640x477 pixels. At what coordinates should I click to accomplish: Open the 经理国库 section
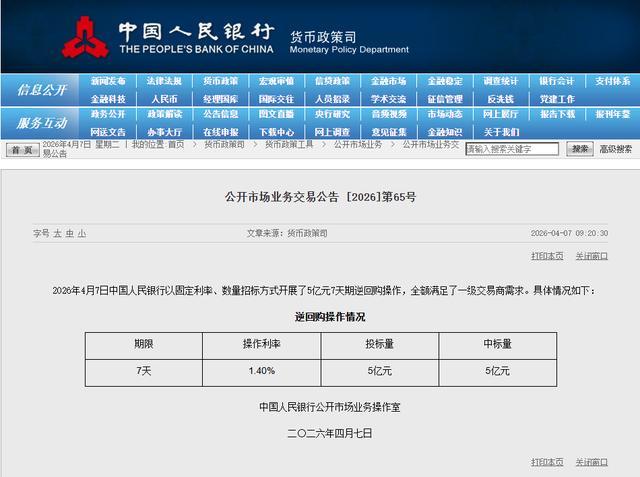pos(220,99)
